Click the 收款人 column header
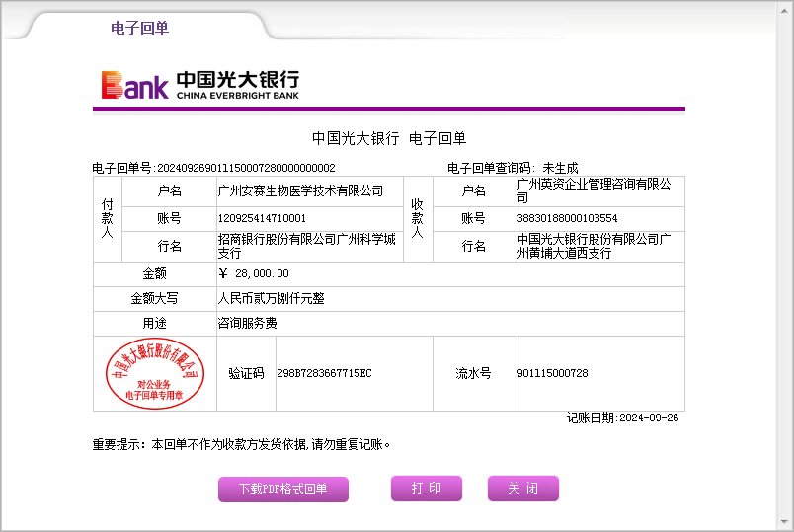The width and height of the screenshot is (794, 532). click(418, 219)
